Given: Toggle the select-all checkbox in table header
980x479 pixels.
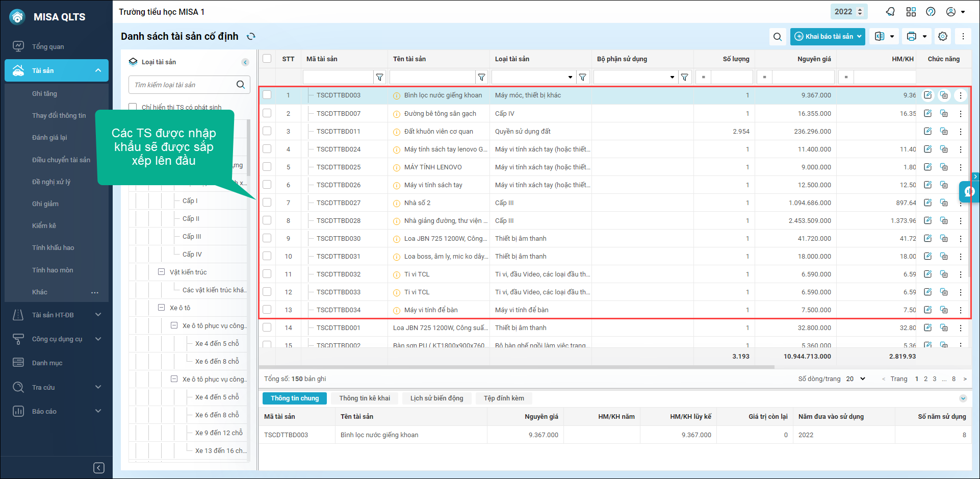Looking at the screenshot, I should pyautogui.click(x=267, y=59).
